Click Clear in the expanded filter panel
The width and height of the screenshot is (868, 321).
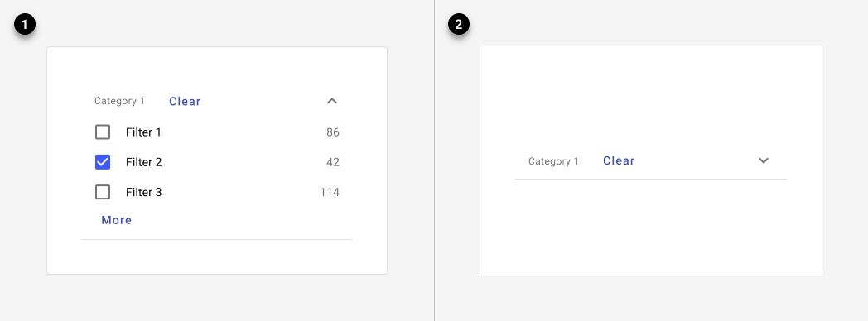[185, 101]
